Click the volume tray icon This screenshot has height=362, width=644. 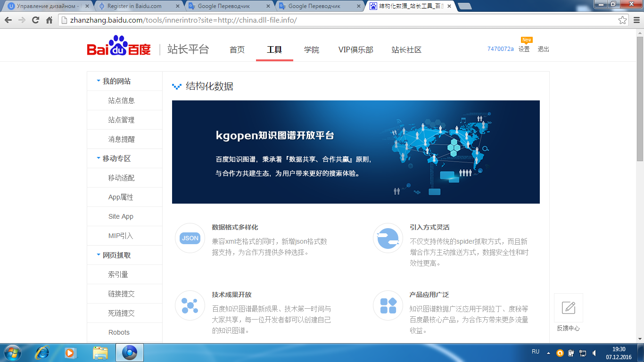(594, 353)
